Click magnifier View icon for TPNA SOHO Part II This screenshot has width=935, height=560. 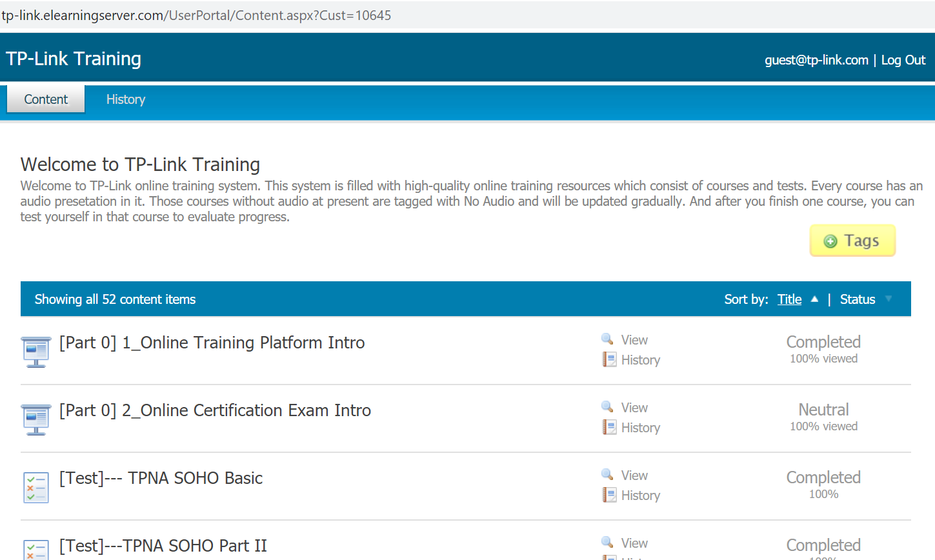[x=608, y=542]
